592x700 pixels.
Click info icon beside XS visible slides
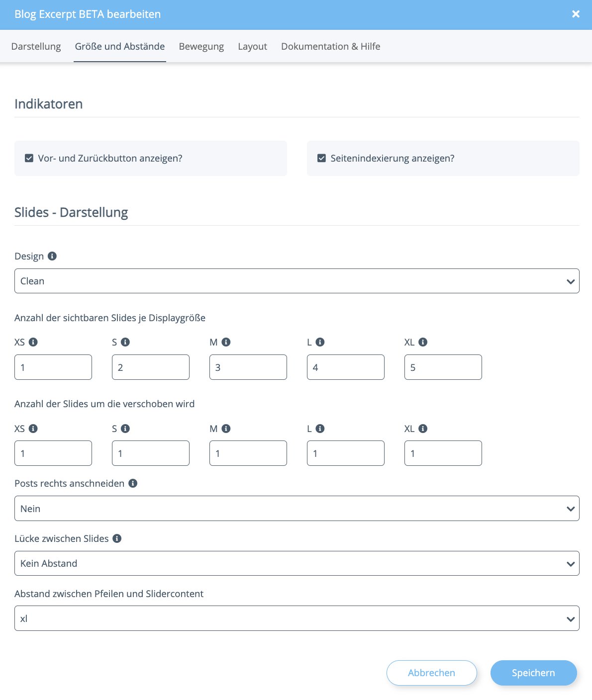tap(33, 342)
